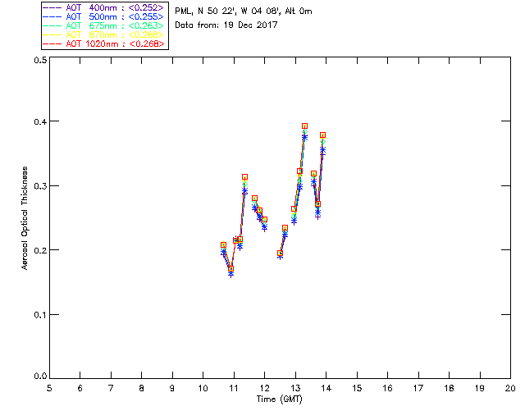Click the x-axis tick label 8
The height and width of the screenshot is (420, 525).
pyautogui.click(x=142, y=388)
